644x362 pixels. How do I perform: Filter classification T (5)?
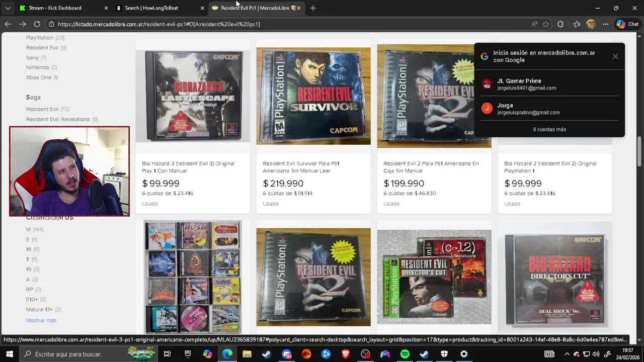pyautogui.click(x=32, y=259)
